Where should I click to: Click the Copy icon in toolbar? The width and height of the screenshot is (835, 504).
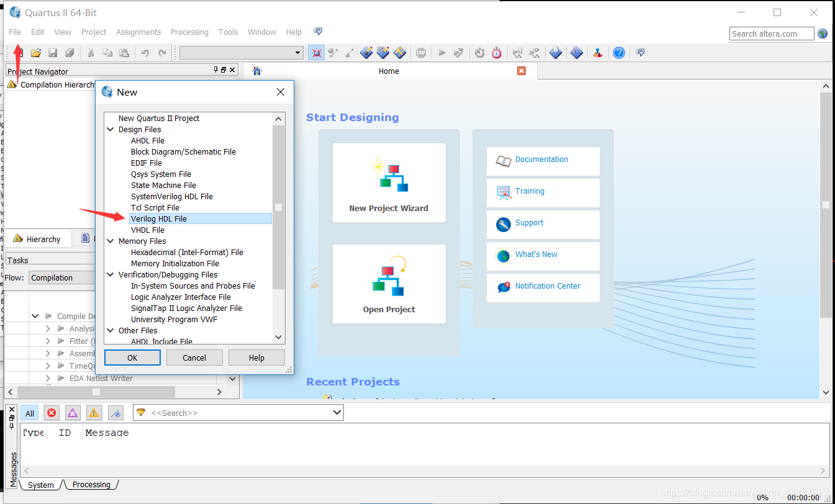(107, 53)
